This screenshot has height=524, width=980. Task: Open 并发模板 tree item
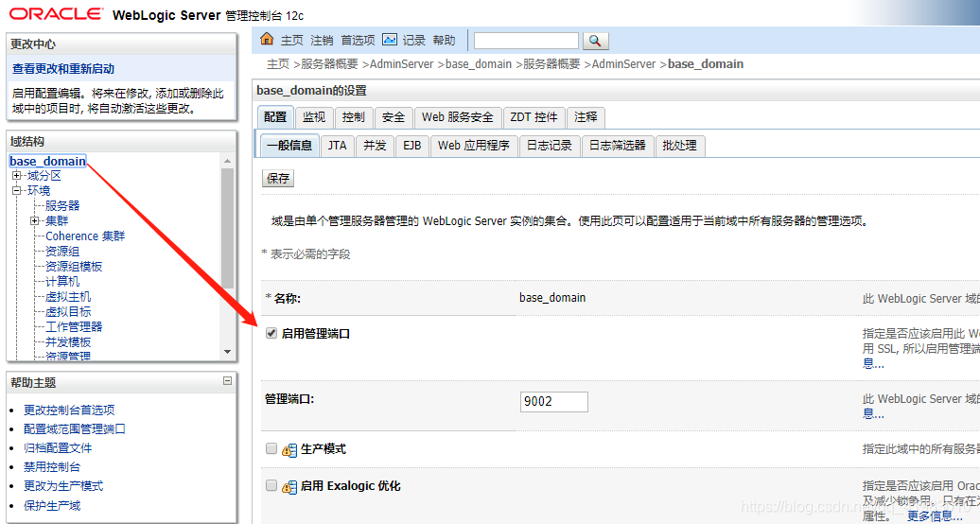pos(68,342)
